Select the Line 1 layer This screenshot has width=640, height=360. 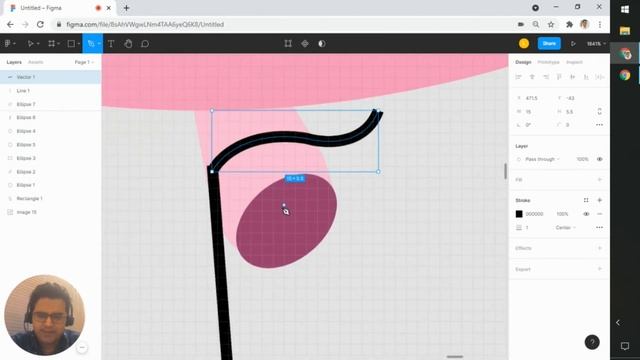[50, 91]
